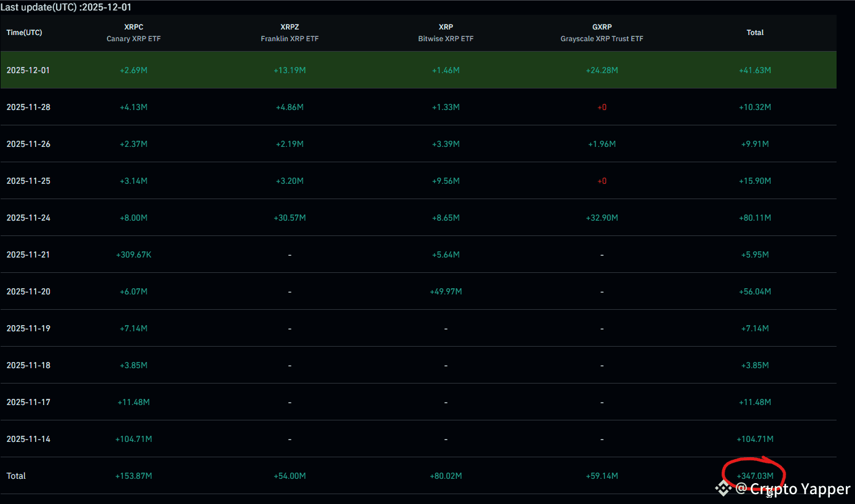
Task: Select the +5.95M daily total
Action: (x=755, y=254)
